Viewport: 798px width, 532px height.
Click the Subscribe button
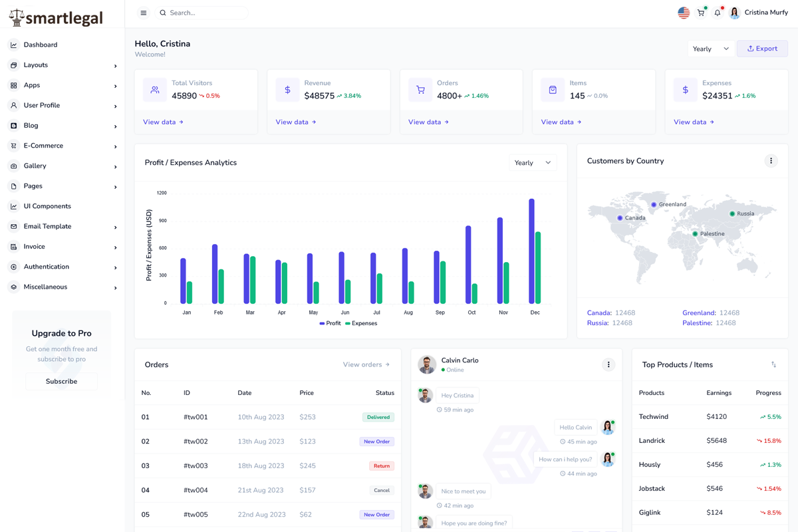(61, 381)
